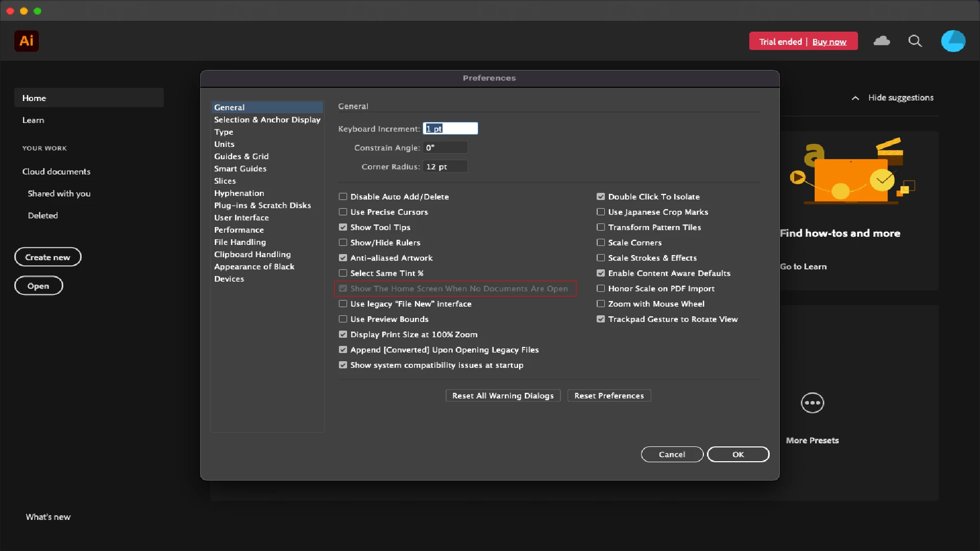The width and height of the screenshot is (980, 551).
Task: Click the search magnifier icon
Action: [915, 41]
